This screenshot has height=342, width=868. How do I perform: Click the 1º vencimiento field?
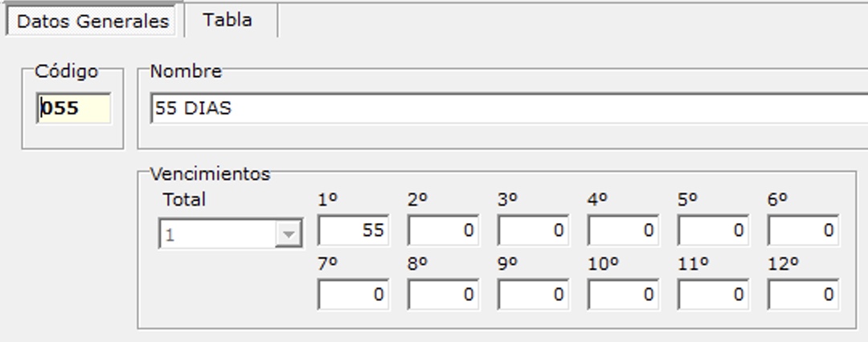[353, 230]
